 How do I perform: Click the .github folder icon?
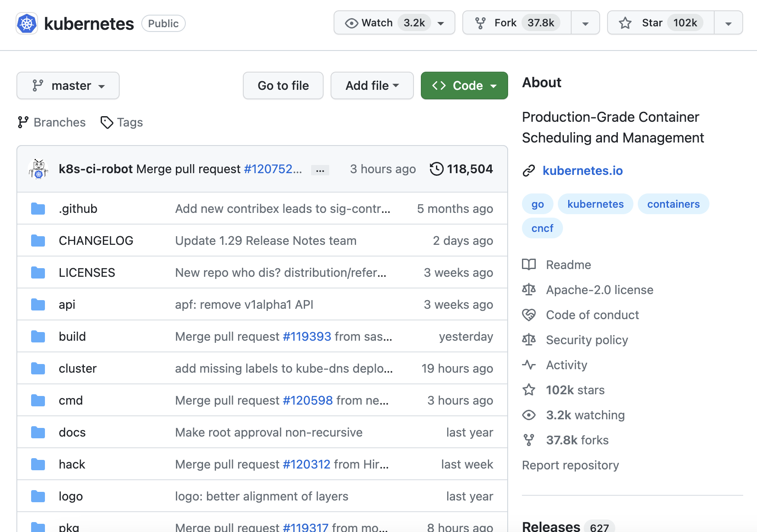38,209
